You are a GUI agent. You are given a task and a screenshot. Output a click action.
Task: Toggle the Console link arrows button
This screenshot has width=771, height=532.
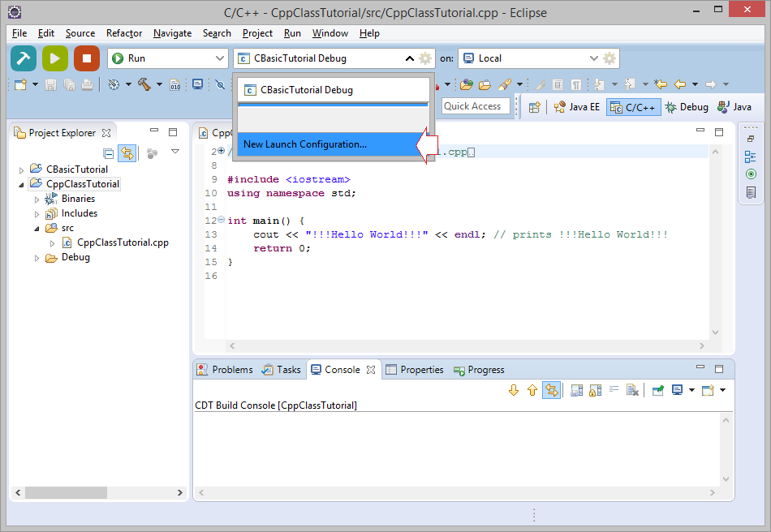pyautogui.click(x=552, y=391)
